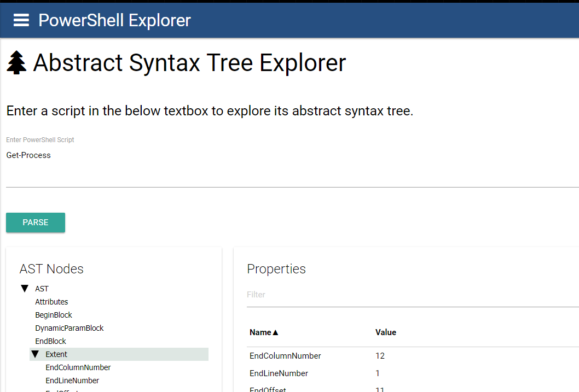Select the EndBlock tree node

[50, 341]
